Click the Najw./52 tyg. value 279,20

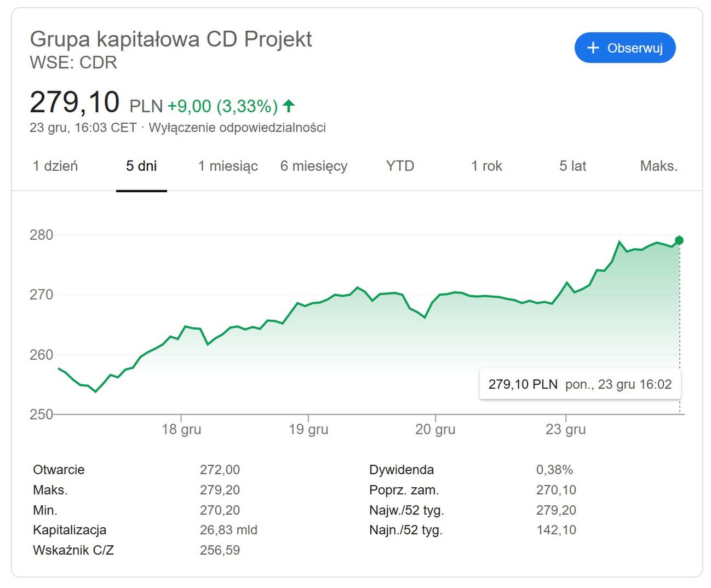556,510
